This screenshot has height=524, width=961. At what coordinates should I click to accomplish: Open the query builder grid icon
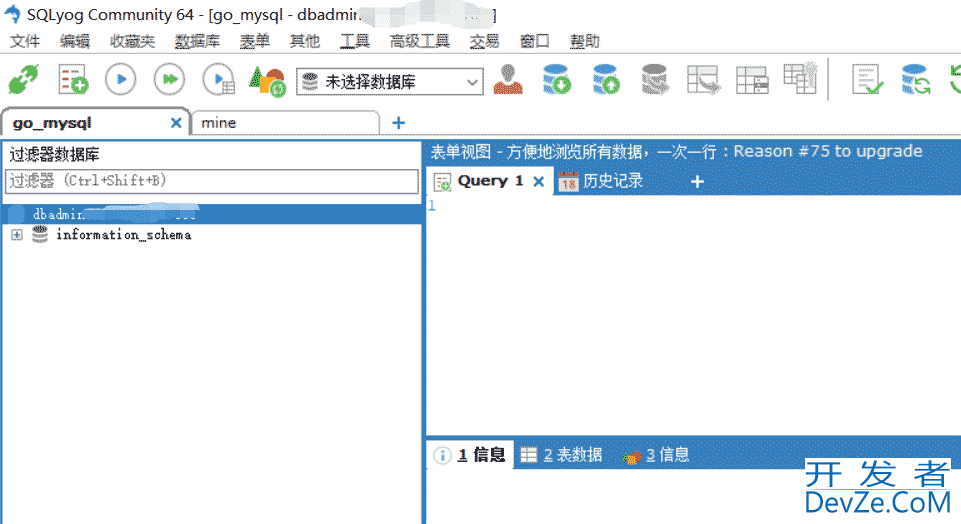[x=752, y=80]
